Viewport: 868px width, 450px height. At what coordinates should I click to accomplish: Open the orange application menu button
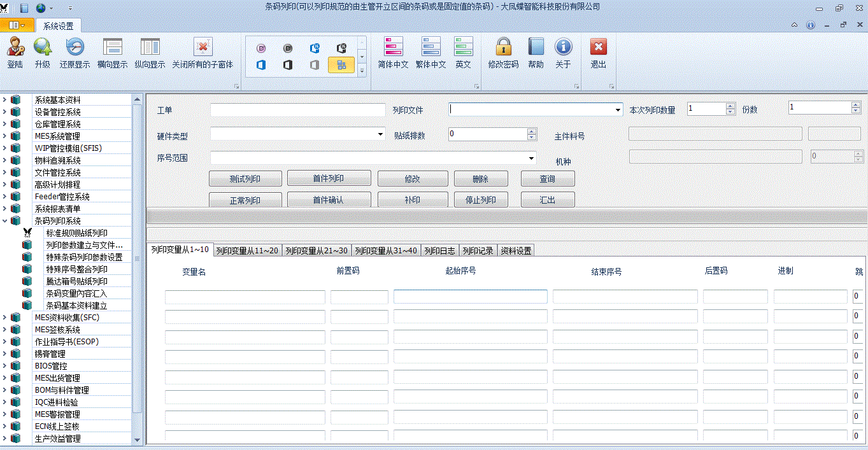17,25
